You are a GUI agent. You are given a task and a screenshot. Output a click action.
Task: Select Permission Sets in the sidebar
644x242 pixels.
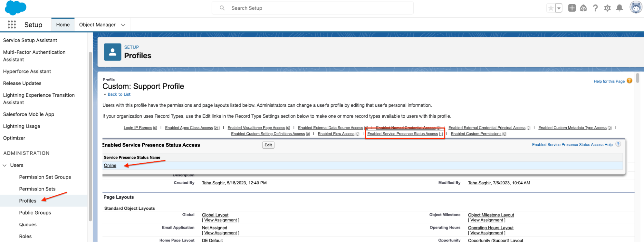pyautogui.click(x=37, y=189)
